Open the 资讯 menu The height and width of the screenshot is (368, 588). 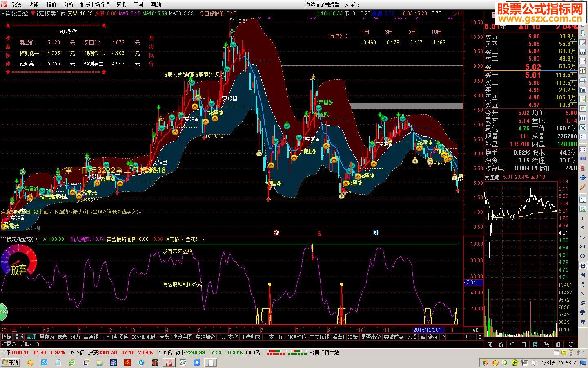coord(121,4)
